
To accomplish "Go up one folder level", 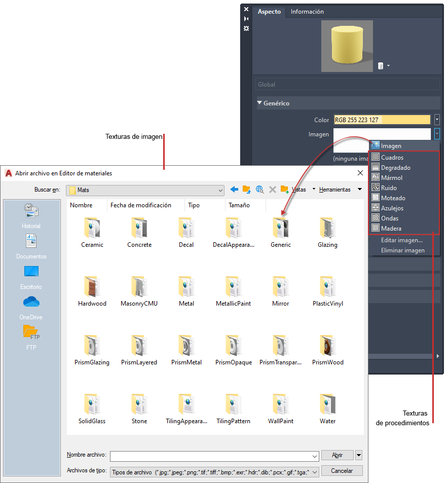I will pos(246,190).
